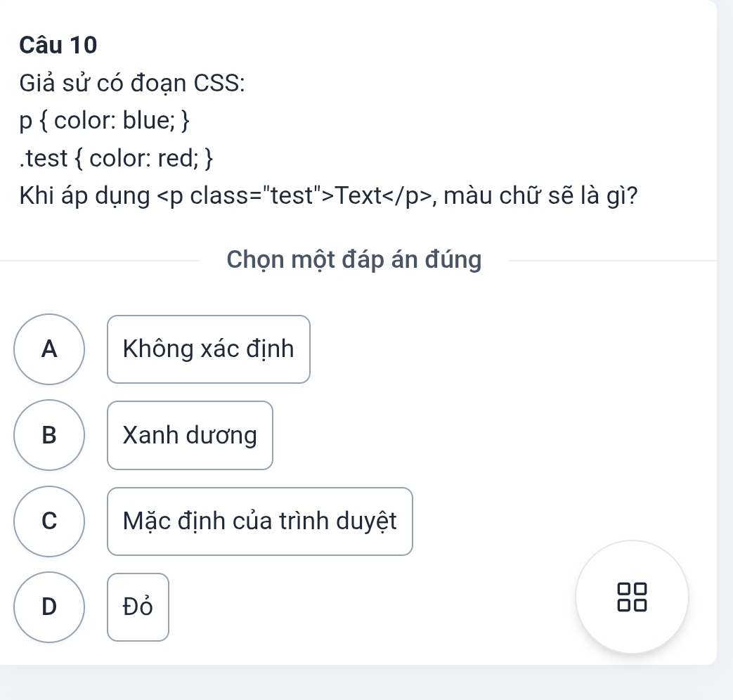Viewport: 733px width, 700px height.
Task: Mark the D option circle
Action: pos(49,607)
